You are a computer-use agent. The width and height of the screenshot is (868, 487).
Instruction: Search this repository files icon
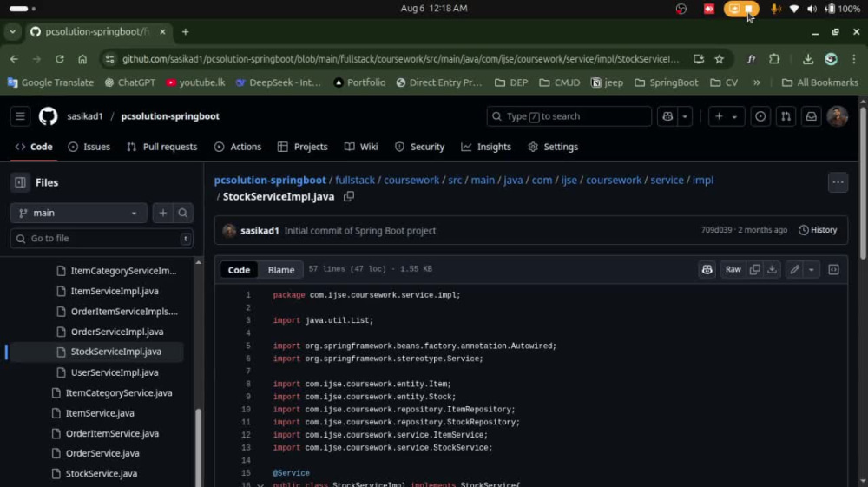pyautogui.click(x=182, y=213)
